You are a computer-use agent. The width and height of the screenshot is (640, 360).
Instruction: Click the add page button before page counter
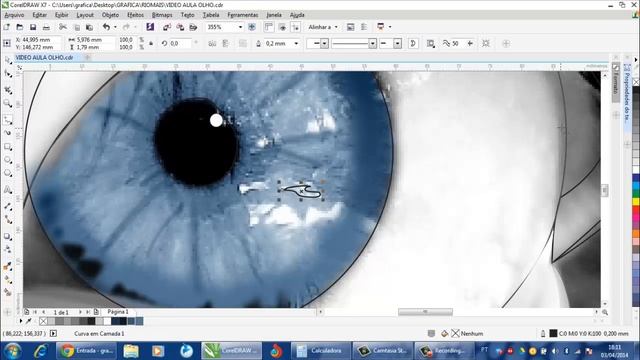coord(27,312)
